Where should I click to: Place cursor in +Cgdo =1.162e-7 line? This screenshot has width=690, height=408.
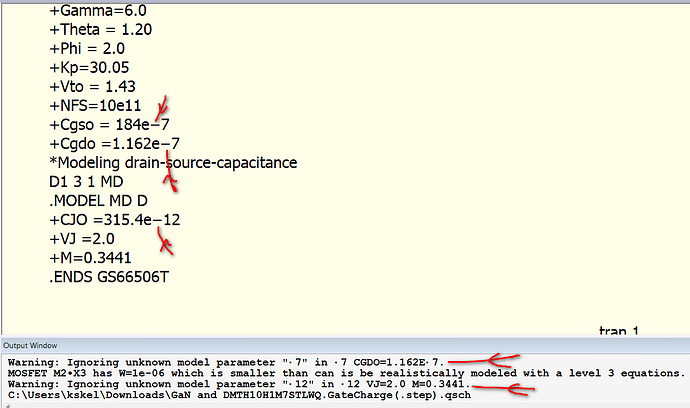pyautogui.click(x=114, y=144)
